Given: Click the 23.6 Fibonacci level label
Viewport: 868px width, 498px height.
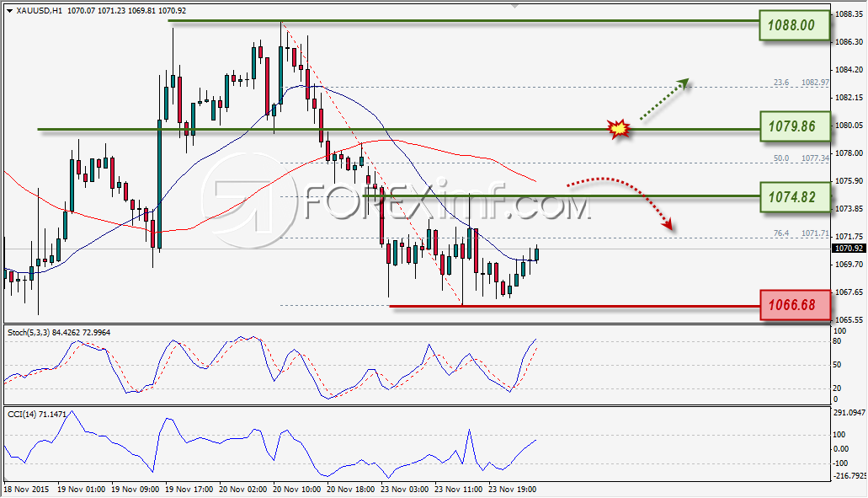Looking at the screenshot, I should [x=781, y=82].
